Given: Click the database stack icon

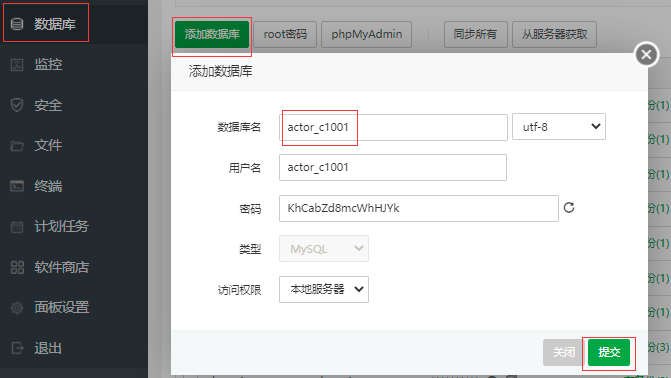Looking at the screenshot, I should coord(17,24).
